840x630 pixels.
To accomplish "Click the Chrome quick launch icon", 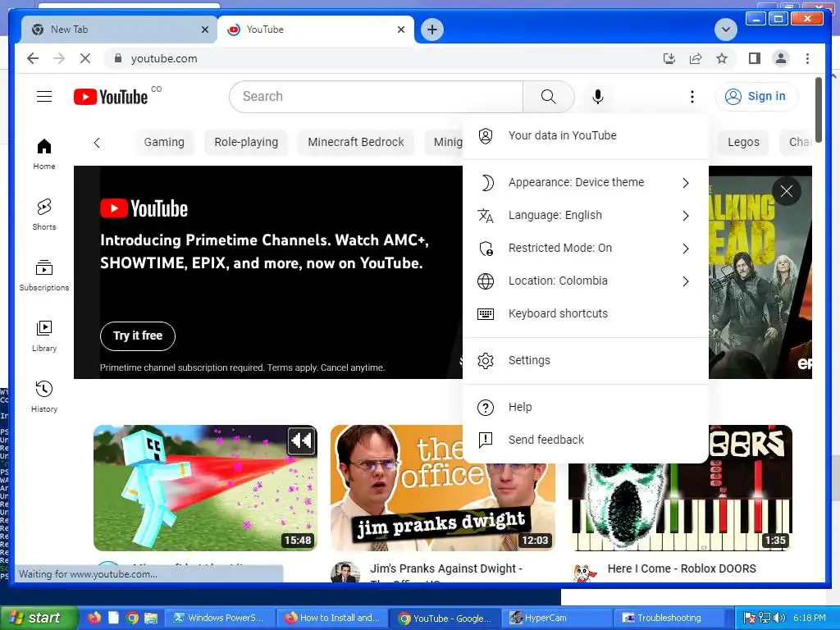I will coord(132,618).
